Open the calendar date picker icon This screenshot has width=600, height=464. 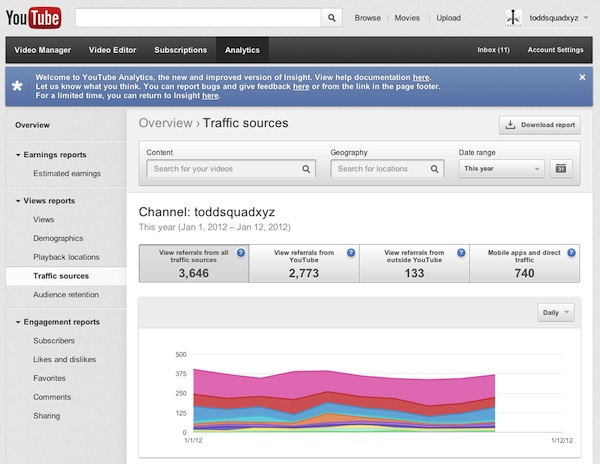[x=561, y=169]
